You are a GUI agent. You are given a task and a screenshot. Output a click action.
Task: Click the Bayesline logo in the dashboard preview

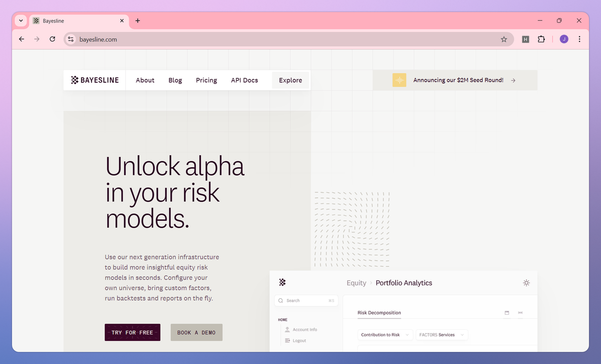point(282,282)
